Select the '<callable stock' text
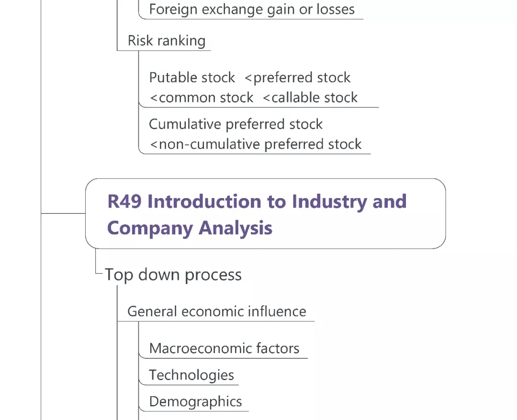This screenshot has height=420, width=517. (x=311, y=98)
